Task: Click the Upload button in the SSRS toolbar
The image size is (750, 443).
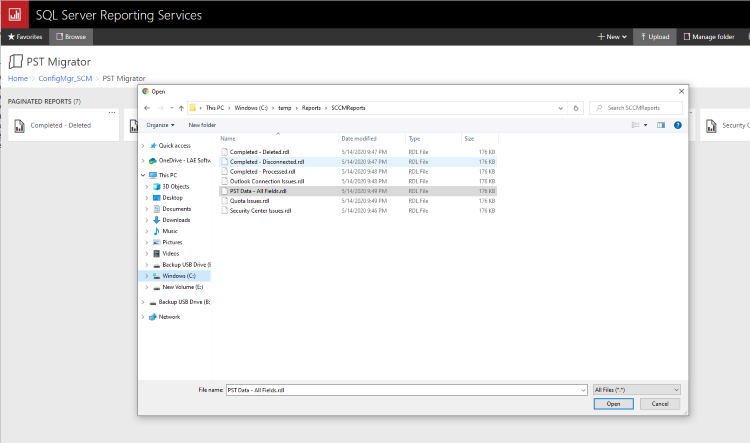Action: [x=655, y=37]
